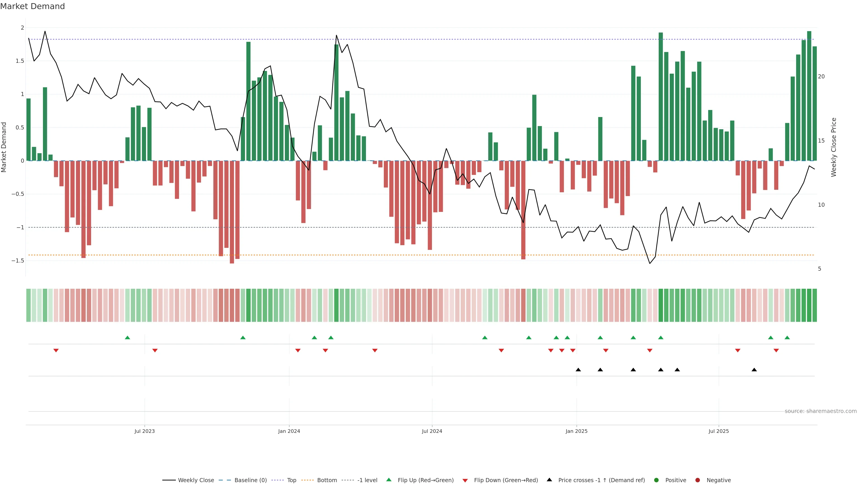The width and height of the screenshot is (868, 488).
Task: Click the black Price crosses triangle legend icon
Action: (x=549, y=480)
